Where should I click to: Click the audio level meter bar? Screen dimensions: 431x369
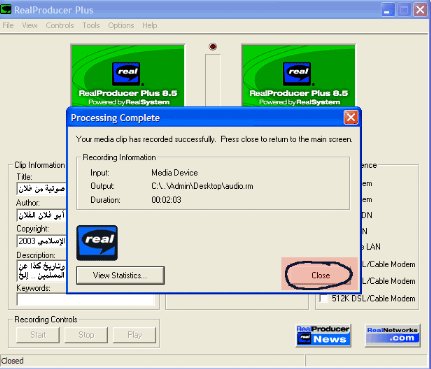(213, 80)
